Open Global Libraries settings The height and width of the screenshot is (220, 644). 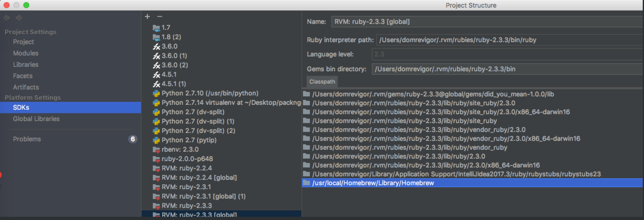click(36, 119)
